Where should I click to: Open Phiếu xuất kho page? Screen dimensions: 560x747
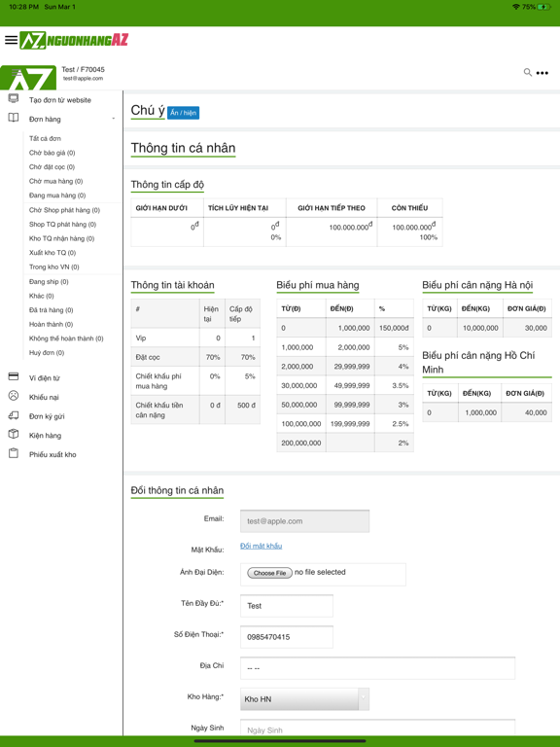coord(52,454)
